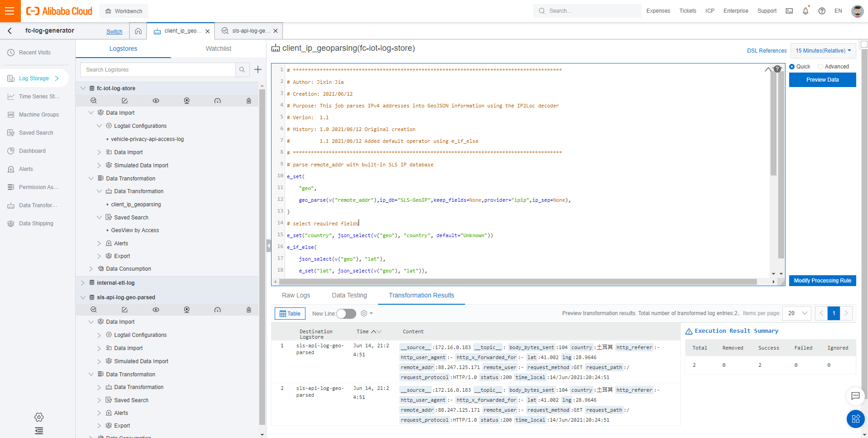Close the client_ip_geo tab

[x=208, y=31]
